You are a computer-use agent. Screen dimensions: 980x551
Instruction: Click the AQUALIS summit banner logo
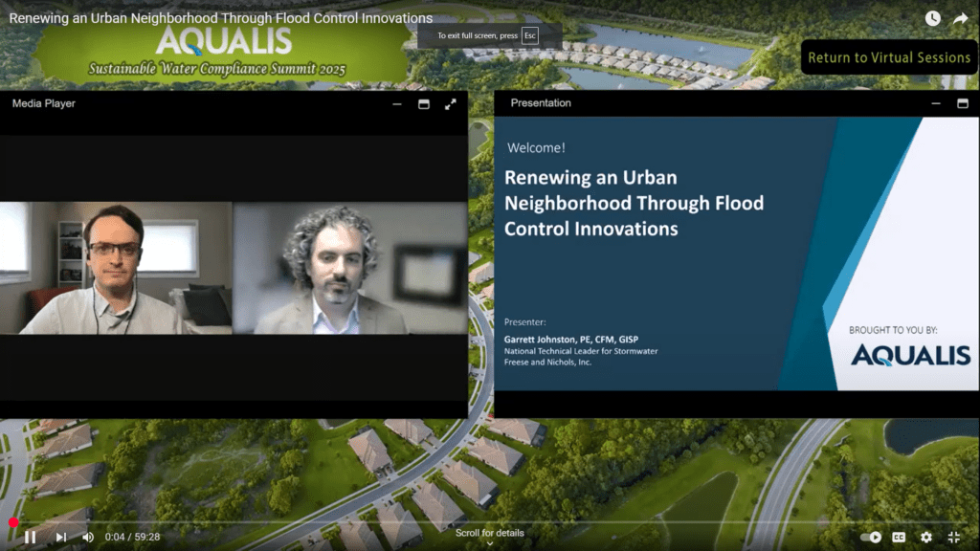click(x=222, y=43)
